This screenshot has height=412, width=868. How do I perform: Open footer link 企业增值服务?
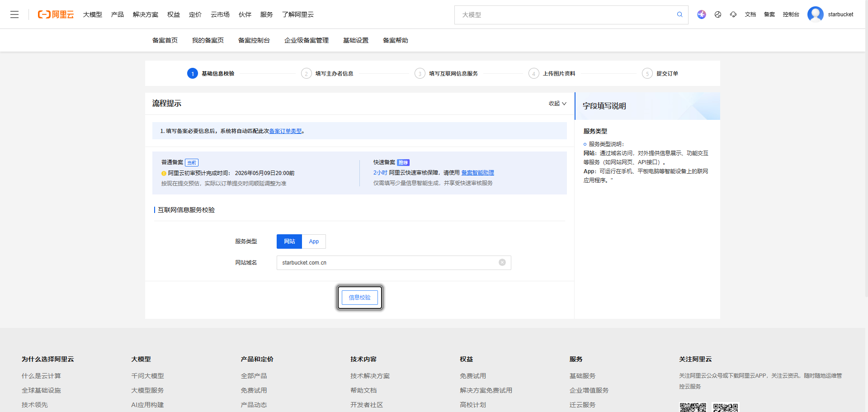[x=589, y=390]
